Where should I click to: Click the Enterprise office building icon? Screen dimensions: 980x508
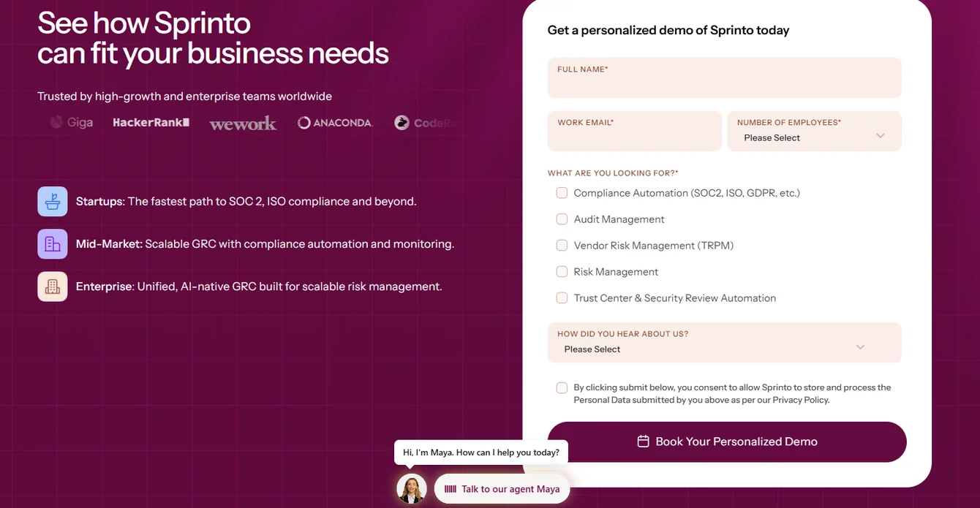tap(53, 287)
